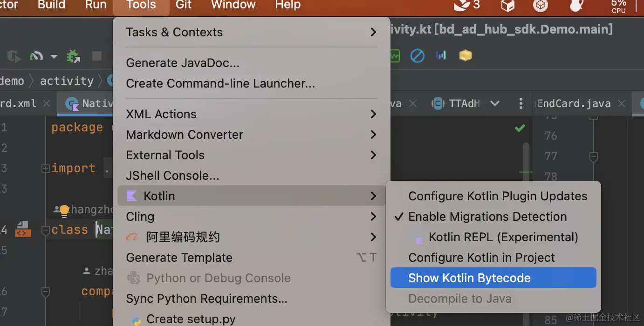644x326 pixels.
Task: Open the dropdown arrow beside the profiler icon
Action: tap(54, 57)
